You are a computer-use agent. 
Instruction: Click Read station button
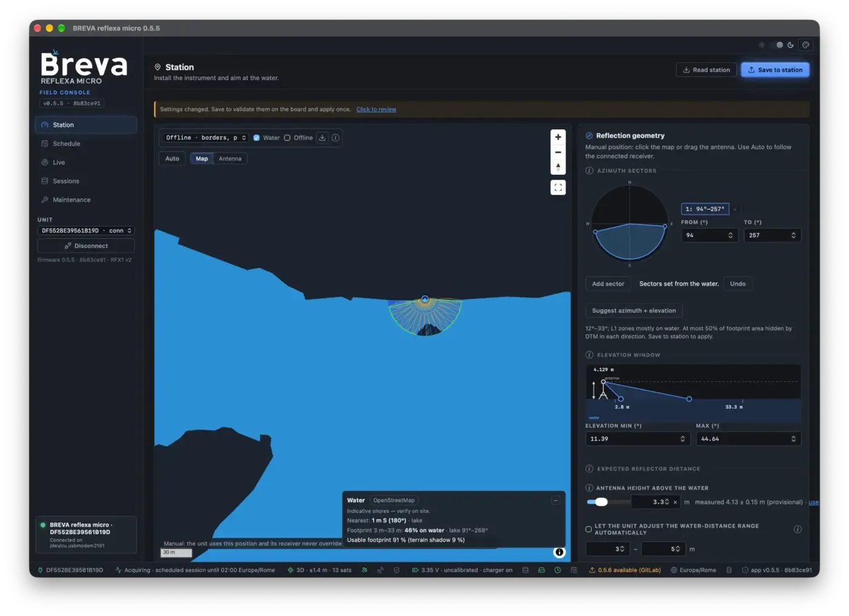click(706, 70)
